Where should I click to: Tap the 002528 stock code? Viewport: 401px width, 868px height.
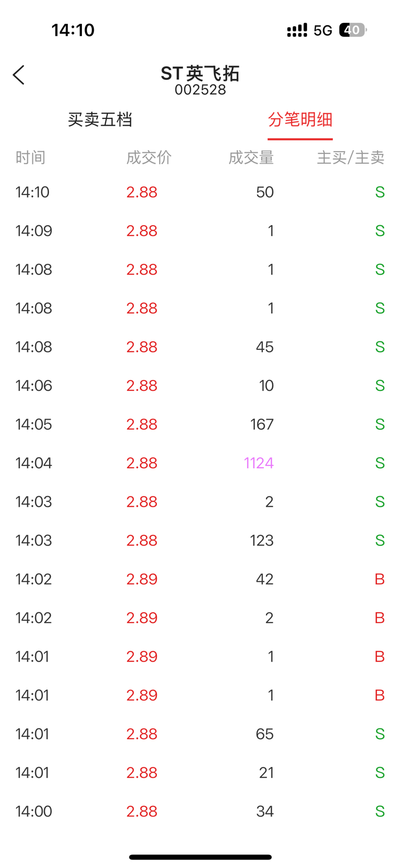200,90
